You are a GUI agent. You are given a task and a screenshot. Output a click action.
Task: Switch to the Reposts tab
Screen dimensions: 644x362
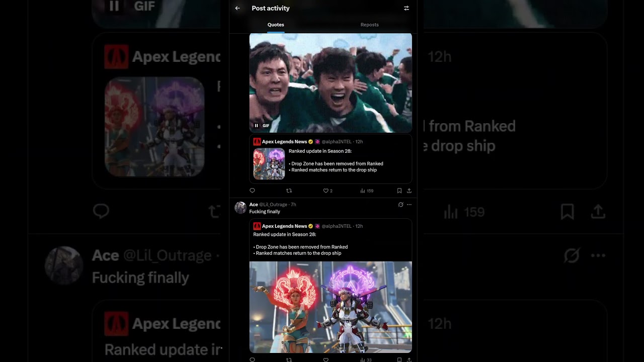[x=370, y=25]
